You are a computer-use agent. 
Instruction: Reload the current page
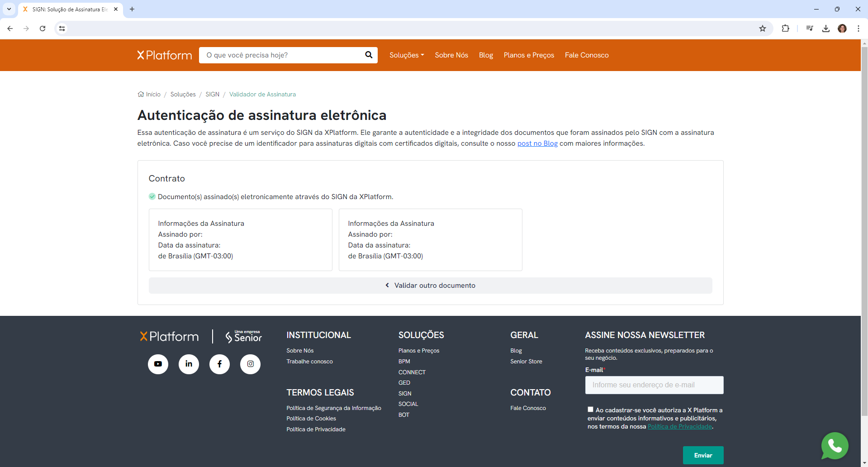point(43,29)
